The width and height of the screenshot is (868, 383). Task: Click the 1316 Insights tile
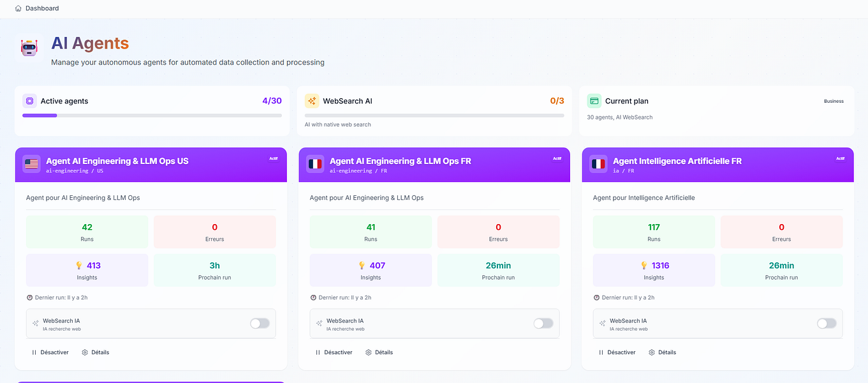pyautogui.click(x=654, y=270)
